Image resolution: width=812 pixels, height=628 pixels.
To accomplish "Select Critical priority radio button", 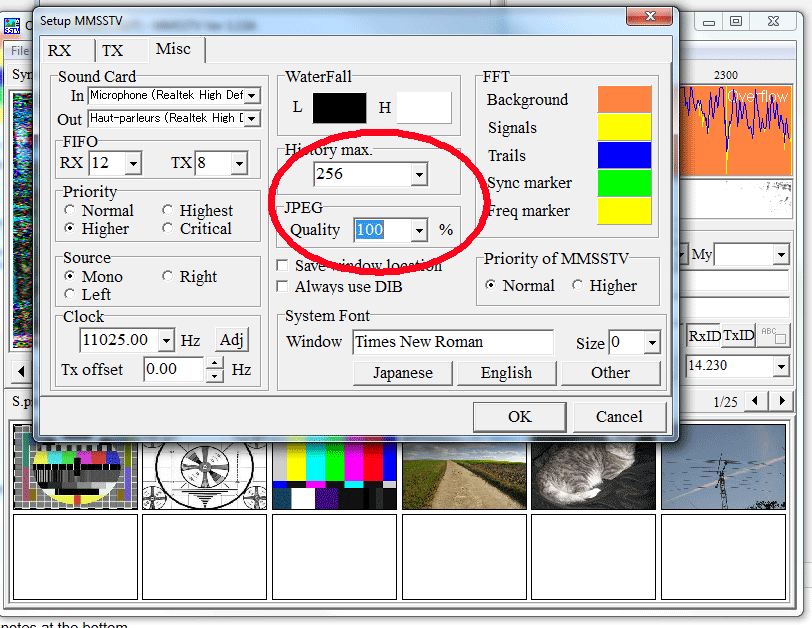I will (167, 228).
